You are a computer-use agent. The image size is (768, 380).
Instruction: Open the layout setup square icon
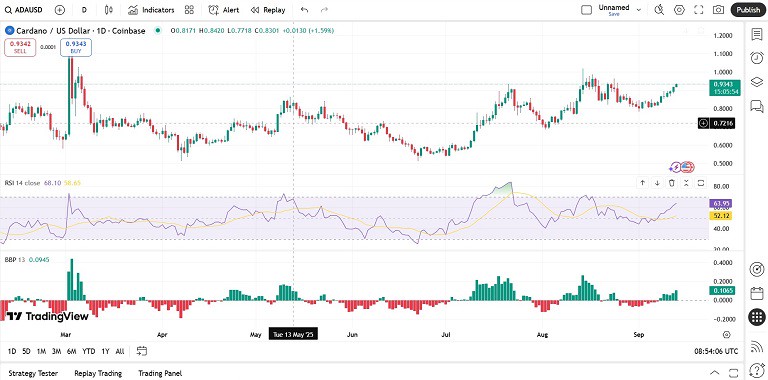coord(586,10)
